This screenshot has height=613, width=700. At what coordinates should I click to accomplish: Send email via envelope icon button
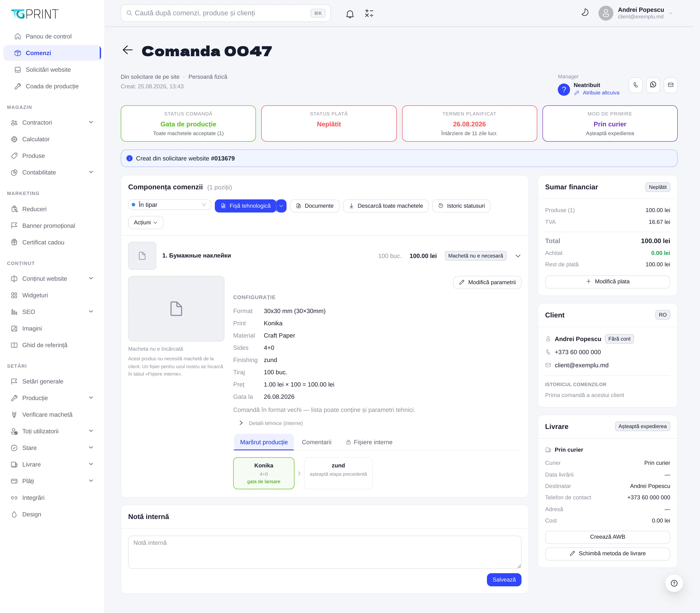coord(670,85)
